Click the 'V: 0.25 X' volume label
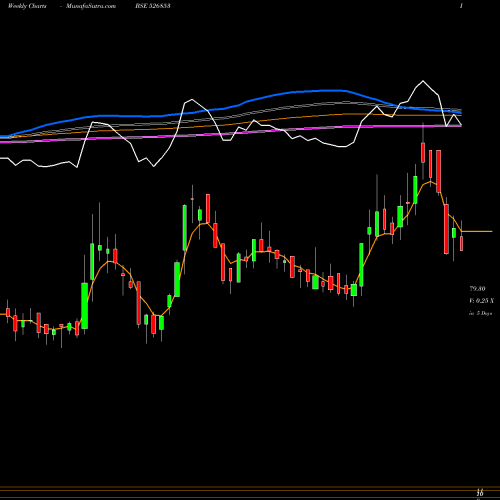Screen dimensions: 500x500 (481, 301)
